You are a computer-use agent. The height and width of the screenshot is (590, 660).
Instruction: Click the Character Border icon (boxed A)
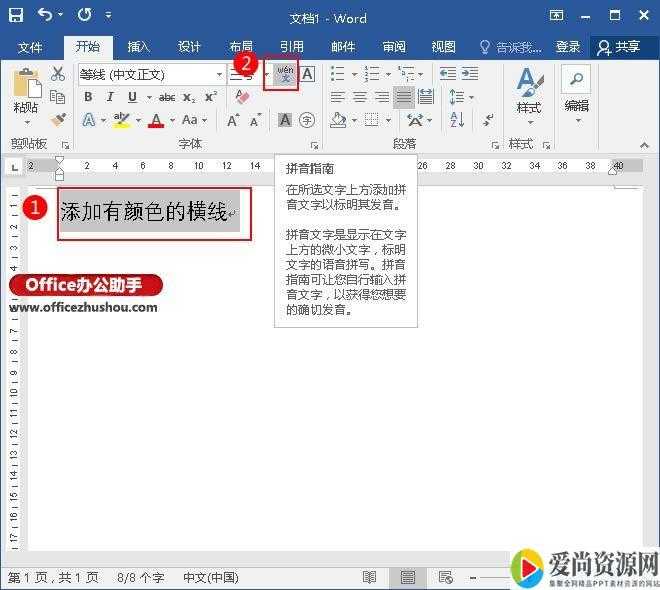(x=307, y=74)
